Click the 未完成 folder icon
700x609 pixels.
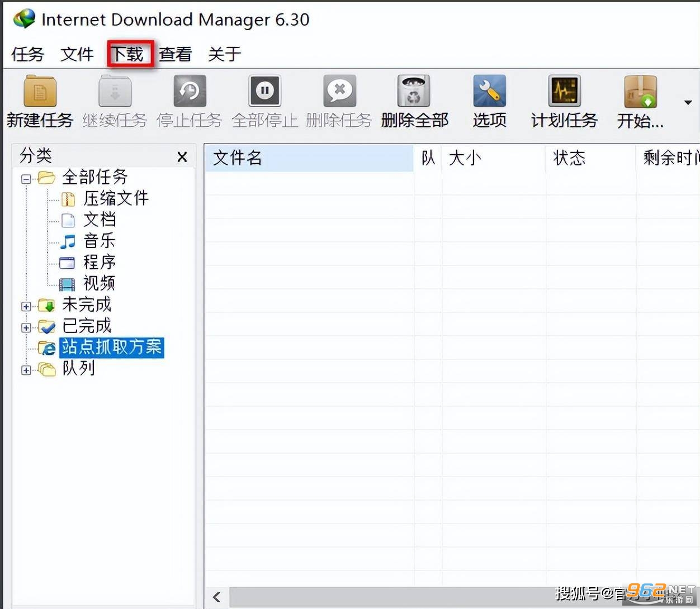(x=46, y=305)
